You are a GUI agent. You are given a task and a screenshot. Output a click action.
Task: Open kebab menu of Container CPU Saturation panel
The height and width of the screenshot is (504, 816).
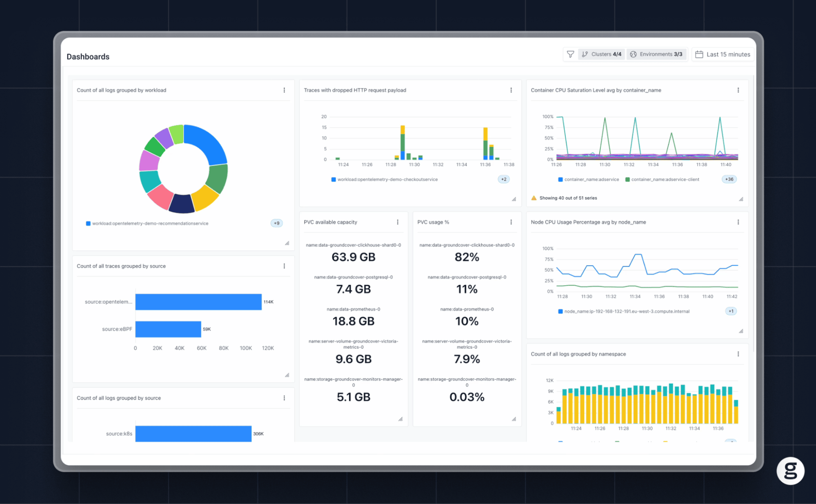[x=738, y=90]
